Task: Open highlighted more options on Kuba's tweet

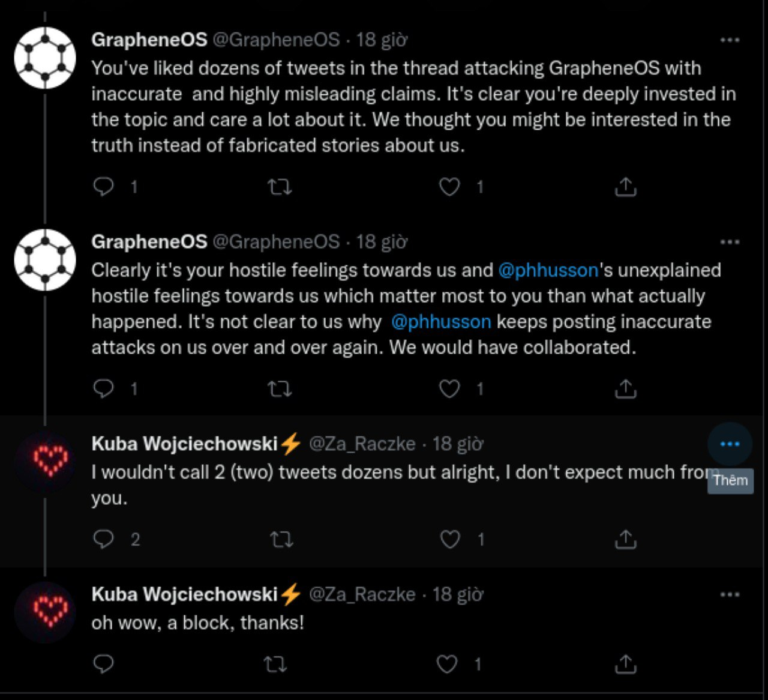Action: point(729,444)
